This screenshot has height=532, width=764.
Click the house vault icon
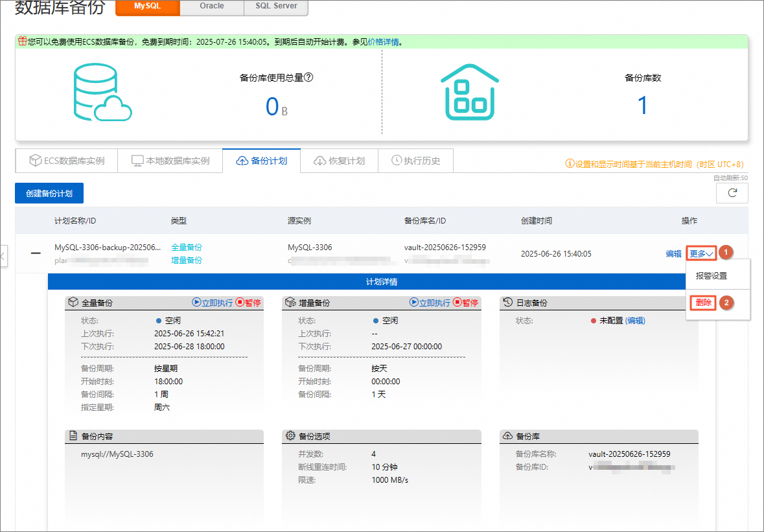[470, 92]
